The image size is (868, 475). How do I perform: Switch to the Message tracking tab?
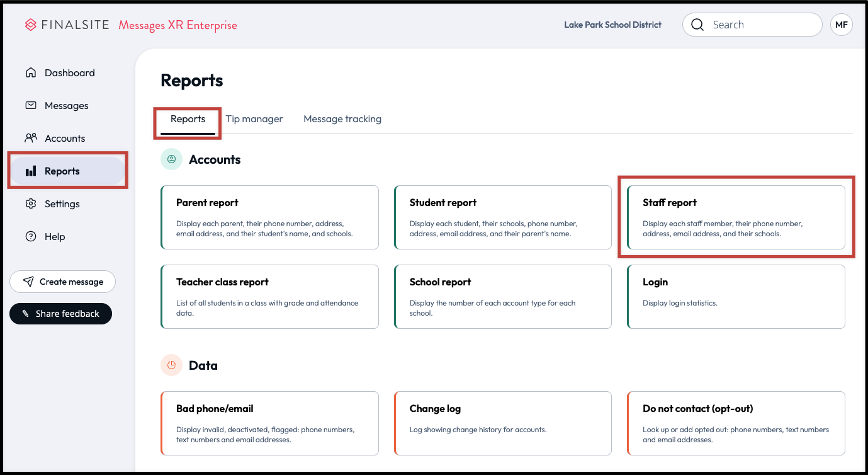point(342,119)
